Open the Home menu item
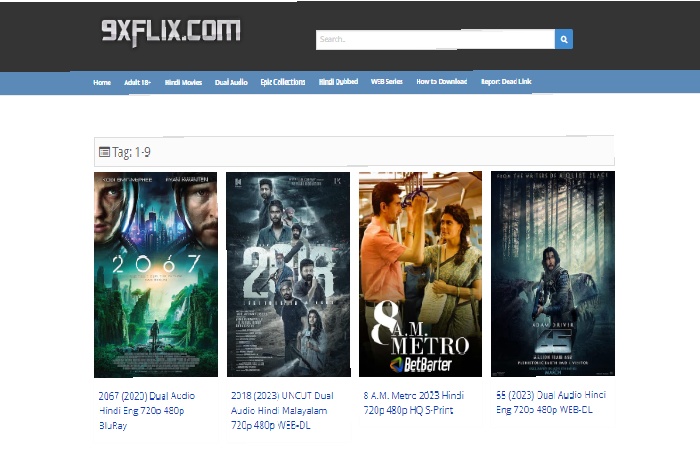700x450 pixels. [102, 83]
